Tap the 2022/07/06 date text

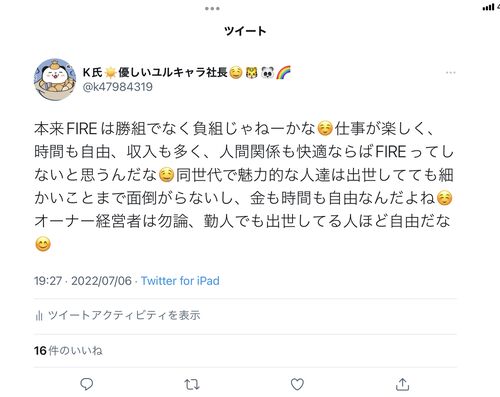coord(101,281)
